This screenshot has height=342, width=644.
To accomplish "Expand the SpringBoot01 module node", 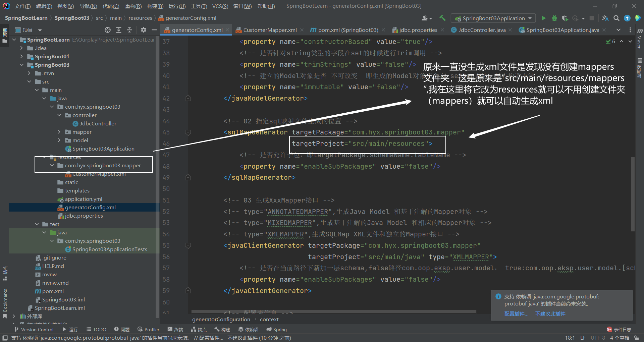I will 22,56.
